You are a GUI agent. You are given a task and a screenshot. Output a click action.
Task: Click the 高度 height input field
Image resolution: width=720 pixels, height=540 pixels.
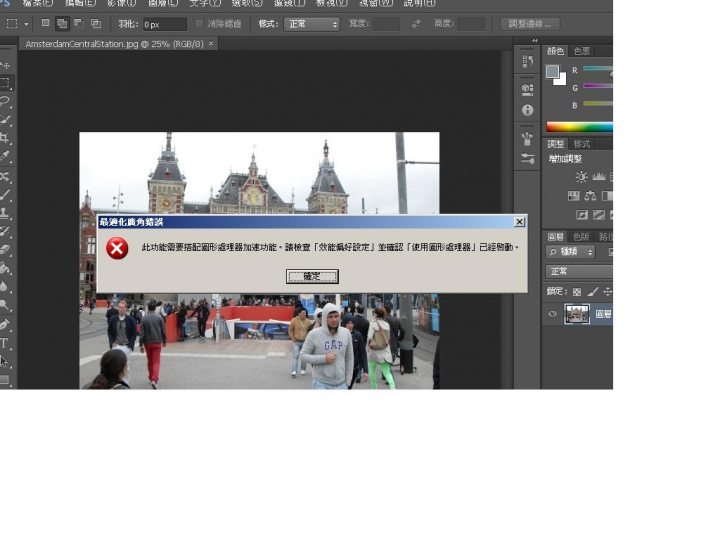pos(472,24)
